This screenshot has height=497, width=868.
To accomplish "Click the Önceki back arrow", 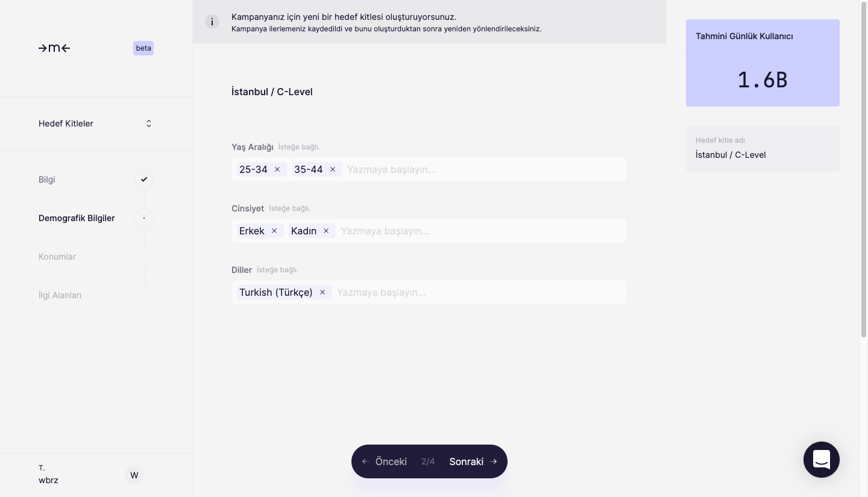I will (365, 461).
